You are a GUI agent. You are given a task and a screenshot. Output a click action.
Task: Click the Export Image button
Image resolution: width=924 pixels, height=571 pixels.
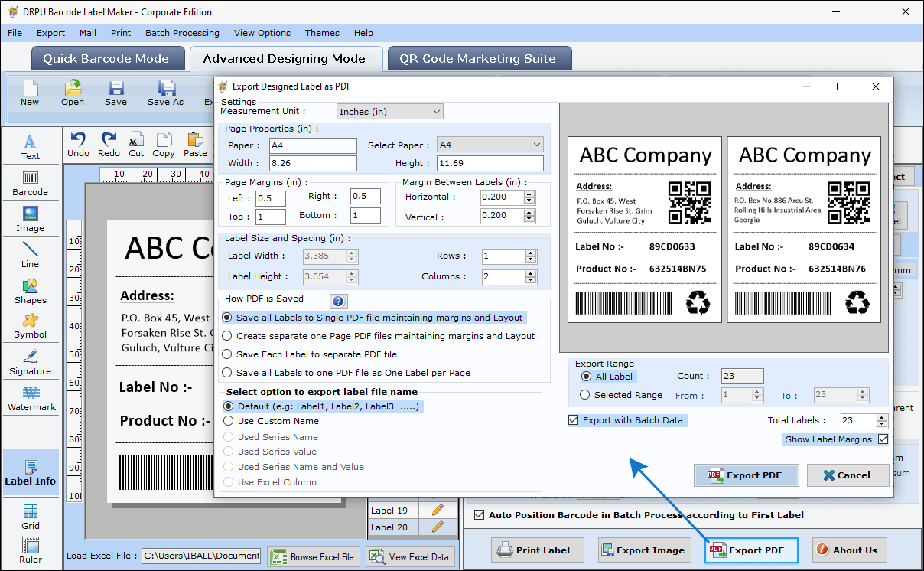tap(643, 550)
